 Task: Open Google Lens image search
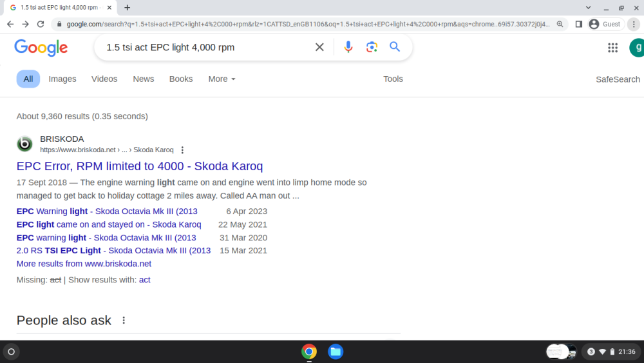coord(372,47)
